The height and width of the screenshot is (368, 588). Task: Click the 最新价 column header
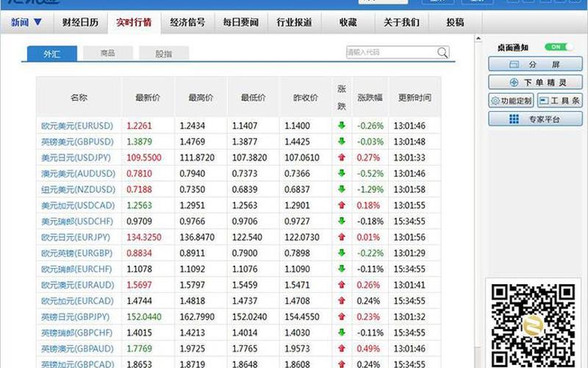[x=148, y=98]
